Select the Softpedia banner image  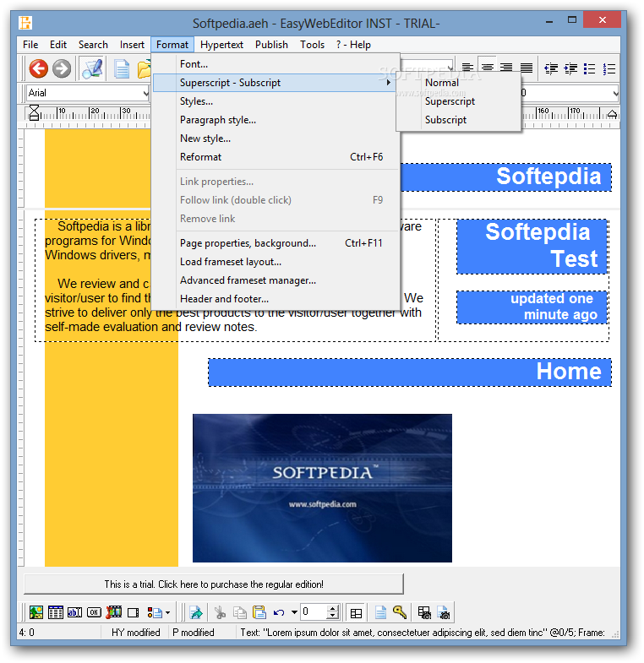(x=323, y=488)
